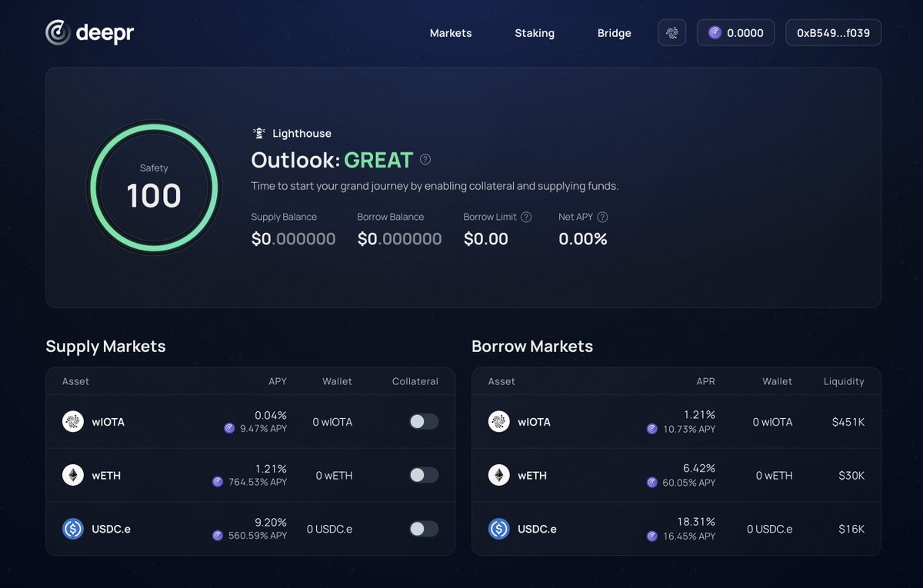Click reward token icon beside 60.05% APY

click(x=652, y=483)
